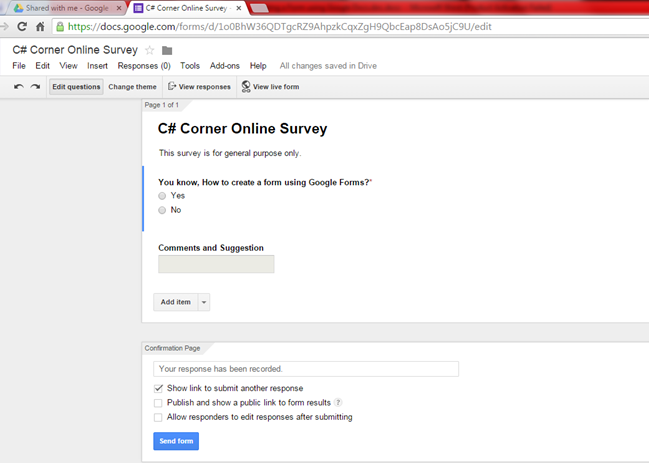Viewport: 649px width, 463px height.
Task: Click All changes saved in Drive status
Action: [328, 66]
